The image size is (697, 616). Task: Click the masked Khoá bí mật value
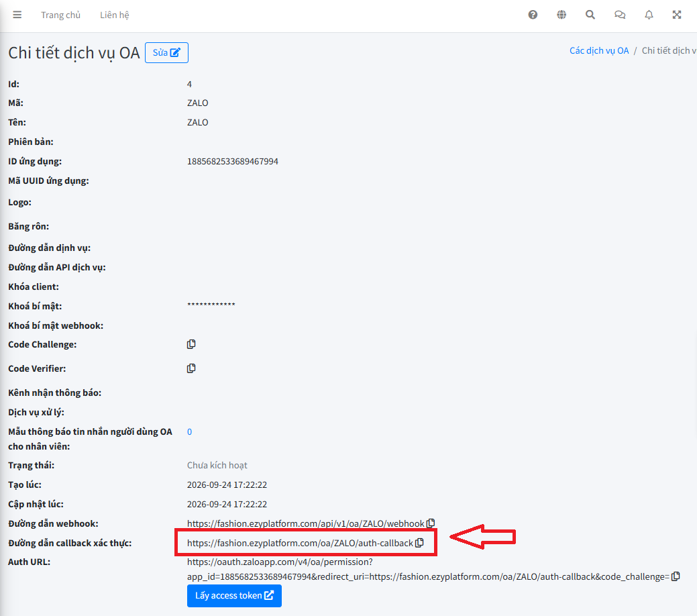click(x=211, y=305)
